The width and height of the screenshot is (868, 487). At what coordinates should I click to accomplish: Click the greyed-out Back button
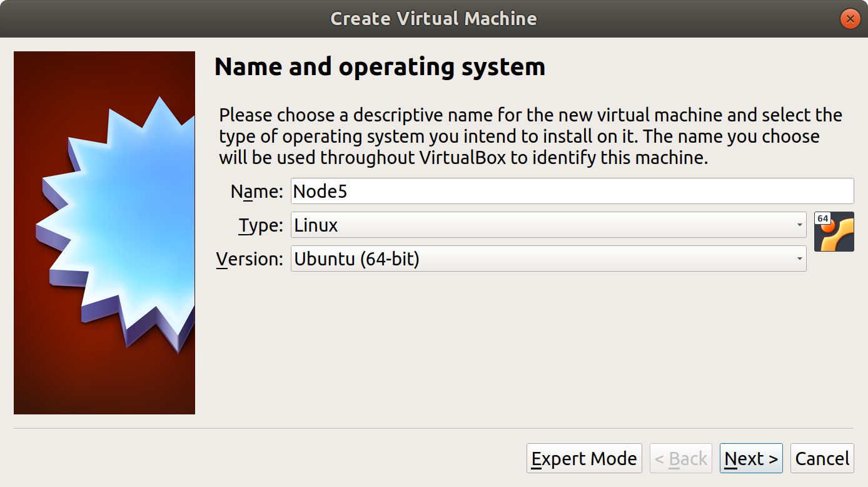[x=681, y=459]
